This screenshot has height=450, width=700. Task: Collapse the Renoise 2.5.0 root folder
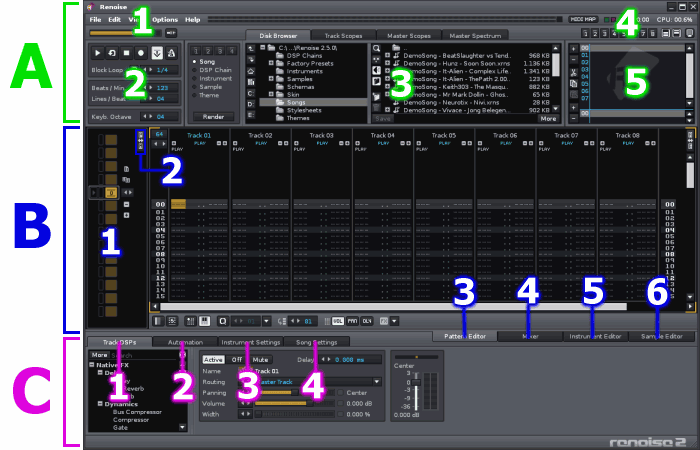pos(263,47)
